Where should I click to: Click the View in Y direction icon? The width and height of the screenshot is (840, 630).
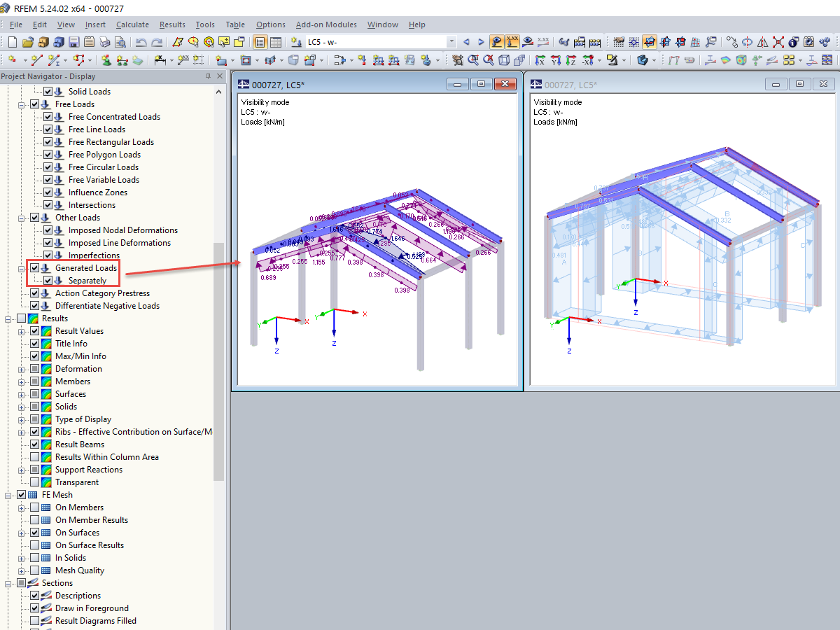coord(556,60)
